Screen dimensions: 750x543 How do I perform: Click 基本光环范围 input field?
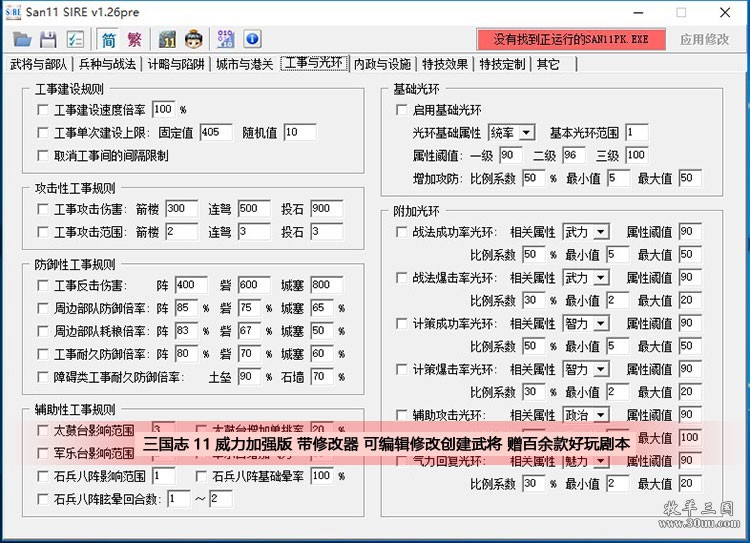coord(637,133)
